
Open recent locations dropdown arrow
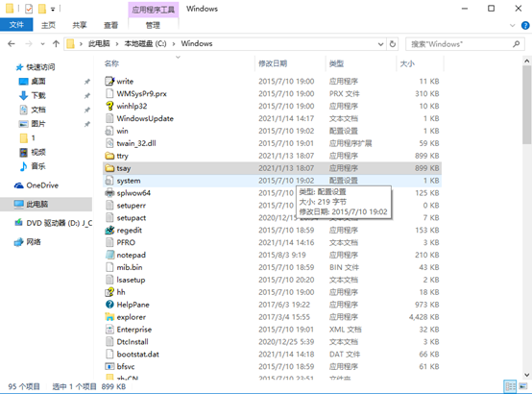[42, 44]
